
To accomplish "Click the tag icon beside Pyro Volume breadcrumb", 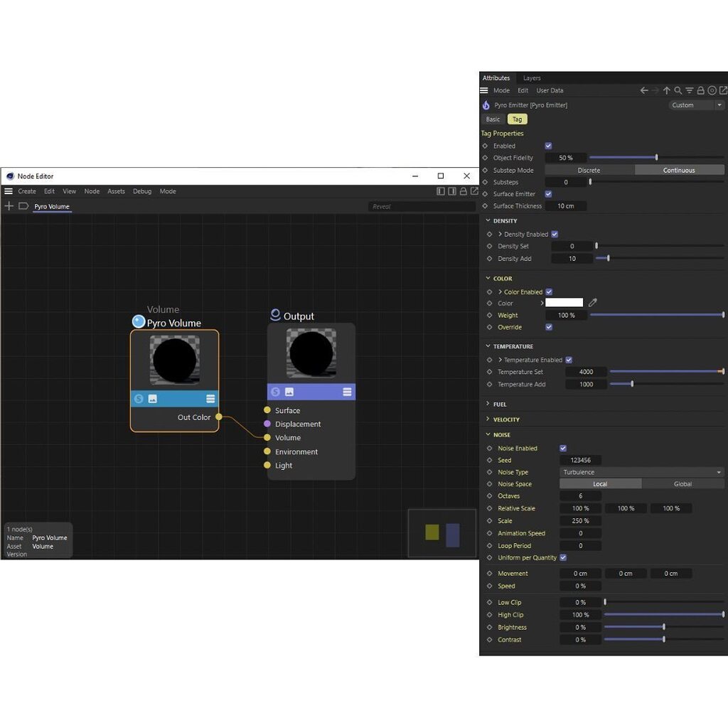I will [x=23, y=205].
